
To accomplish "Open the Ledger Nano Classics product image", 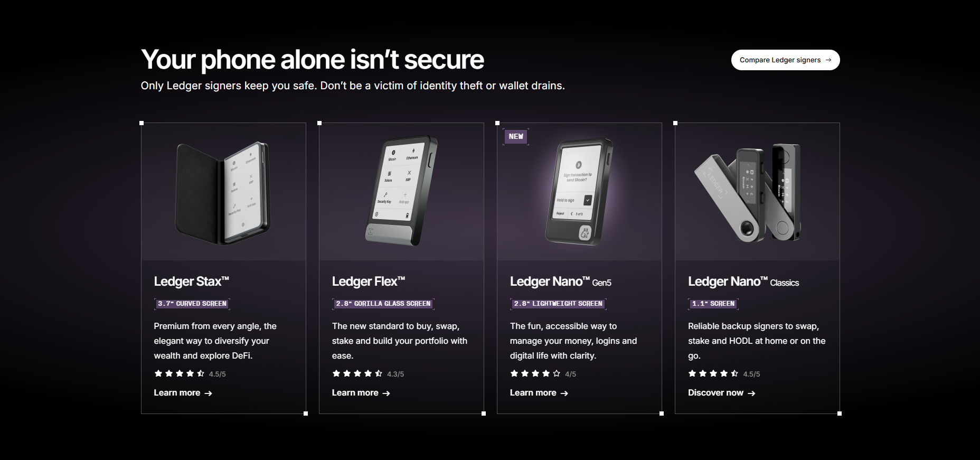I will [x=757, y=192].
